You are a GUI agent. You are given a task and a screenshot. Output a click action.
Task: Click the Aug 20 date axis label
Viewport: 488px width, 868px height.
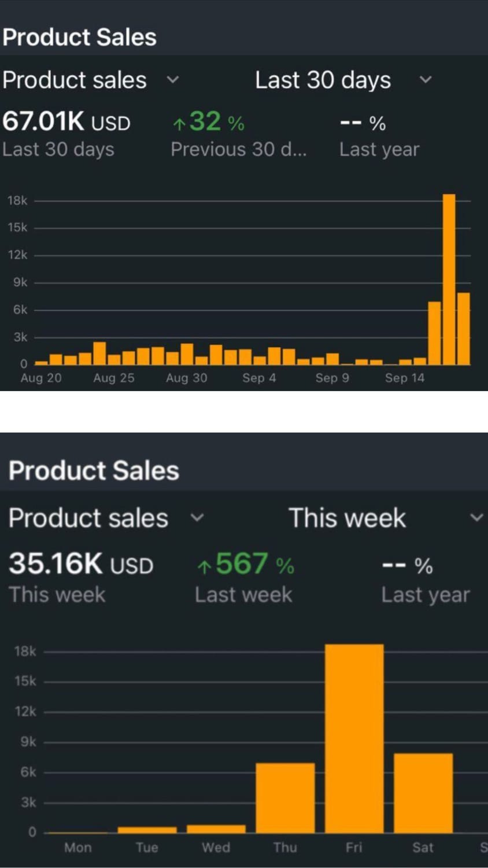point(41,378)
